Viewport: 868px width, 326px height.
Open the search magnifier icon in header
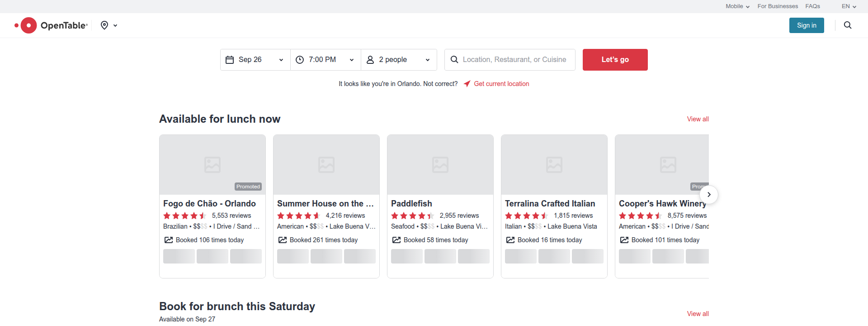point(848,25)
